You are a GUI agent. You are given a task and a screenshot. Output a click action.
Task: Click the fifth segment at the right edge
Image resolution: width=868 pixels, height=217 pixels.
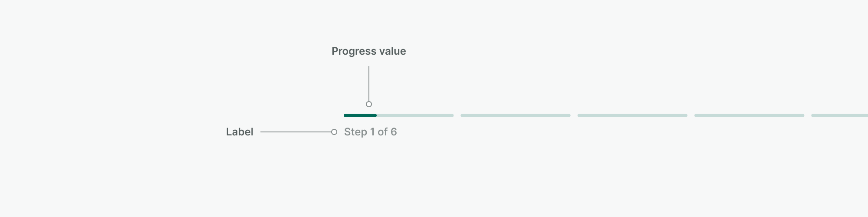click(840, 115)
